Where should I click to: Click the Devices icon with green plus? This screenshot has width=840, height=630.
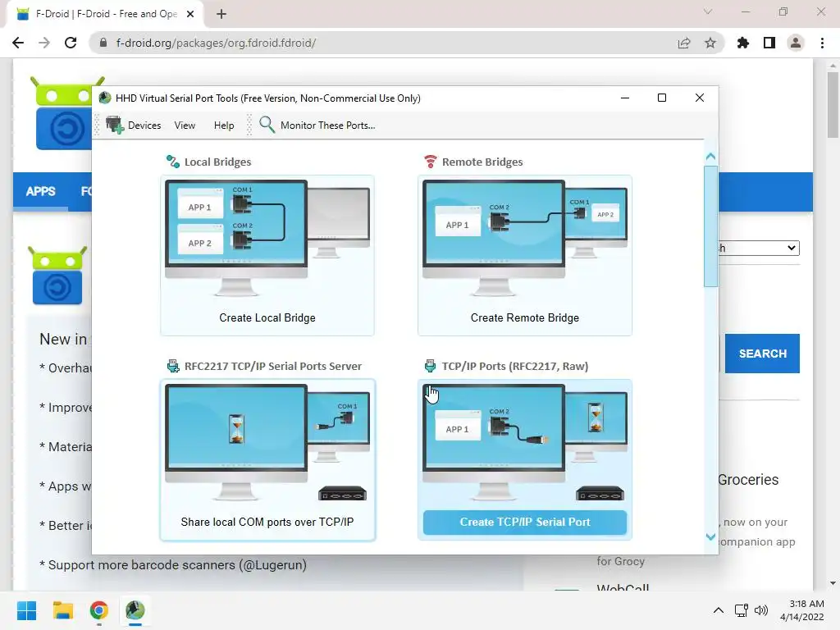coord(114,125)
